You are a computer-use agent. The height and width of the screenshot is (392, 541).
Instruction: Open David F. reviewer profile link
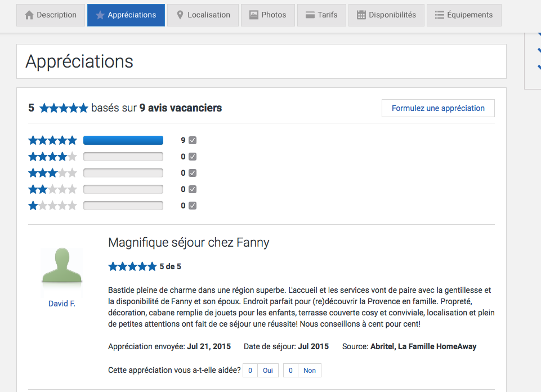pos(62,304)
